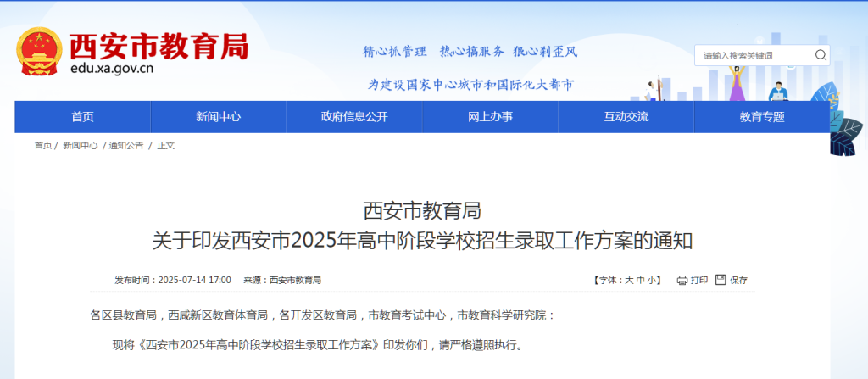
Task: Click 新闻中心 in the breadcrumb
Action: tap(80, 146)
